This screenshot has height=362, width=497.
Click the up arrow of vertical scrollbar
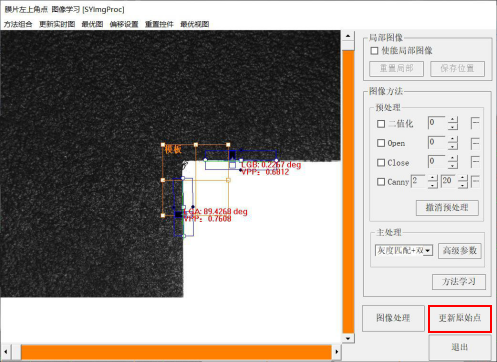click(348, 36)
